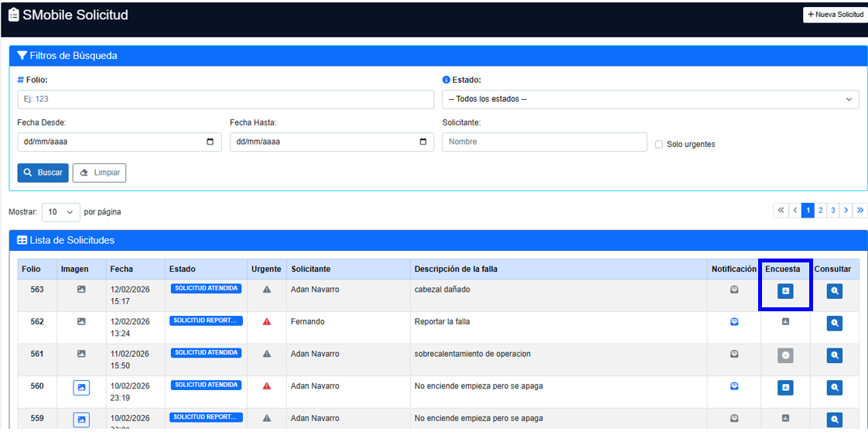
Task: Open notification icon for folio 559
Action: point(734,418)
